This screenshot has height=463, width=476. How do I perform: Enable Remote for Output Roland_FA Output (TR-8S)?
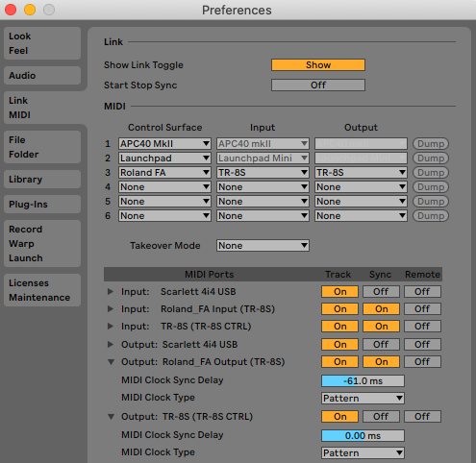[x=422, y=362]
